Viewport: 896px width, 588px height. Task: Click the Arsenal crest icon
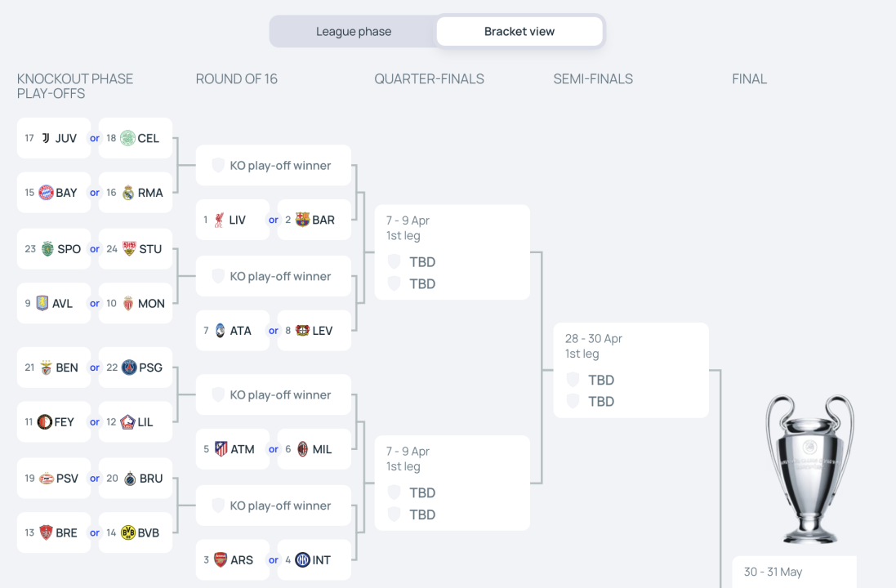point(221,560)
